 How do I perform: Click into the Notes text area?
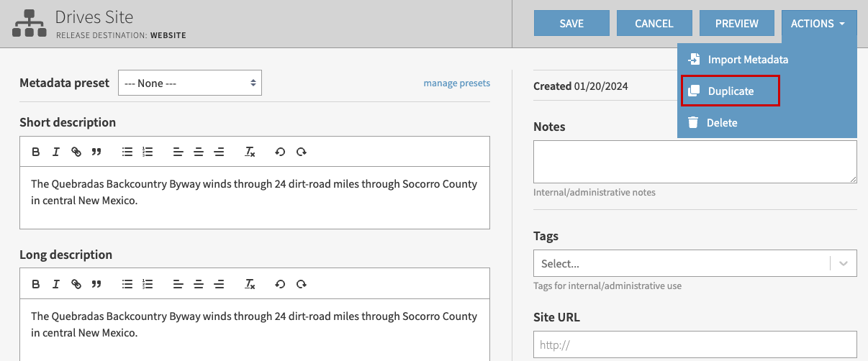(695, 162)
